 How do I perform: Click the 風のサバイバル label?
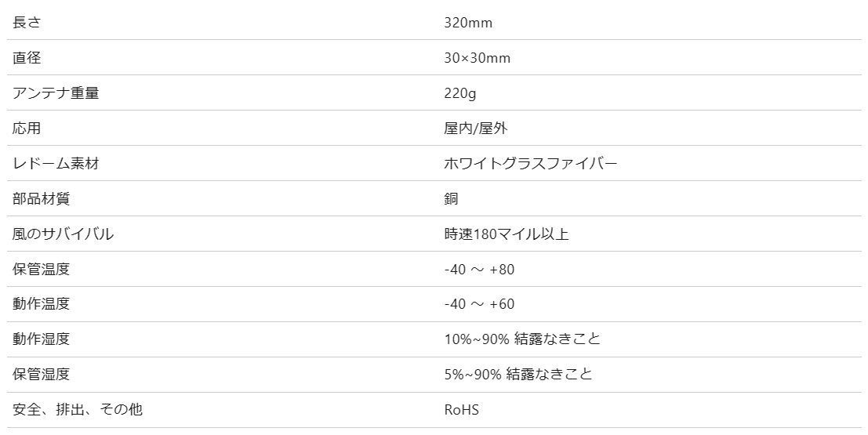(x=63, y=234)
